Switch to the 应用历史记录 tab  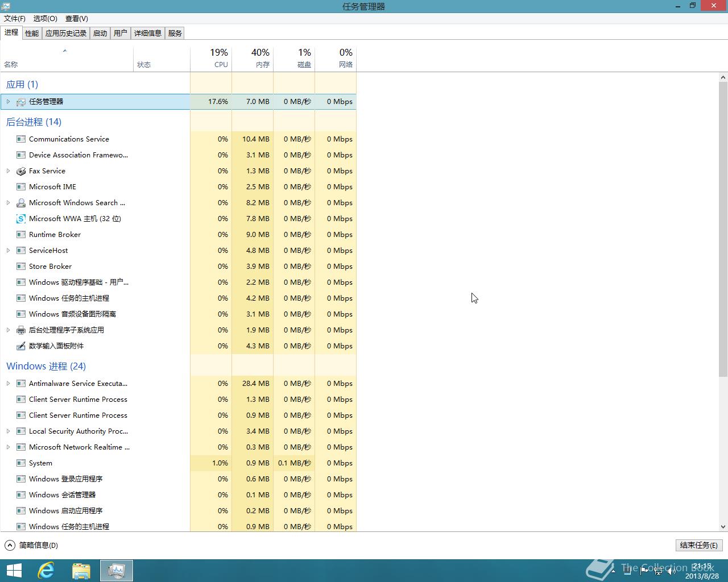point(66,34)
